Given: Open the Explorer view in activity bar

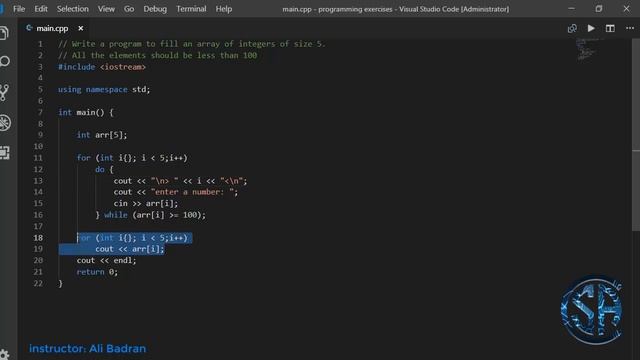Looking at the screenshot, I should [x=4, y=33].
